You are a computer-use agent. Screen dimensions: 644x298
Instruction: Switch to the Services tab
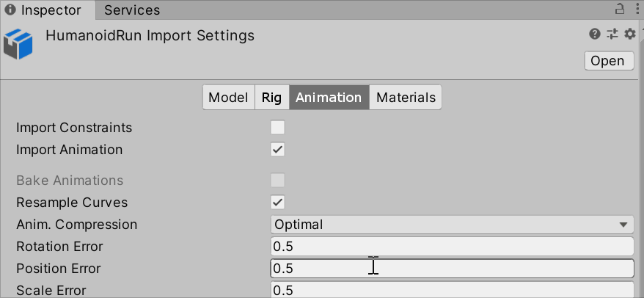point(131,10)
